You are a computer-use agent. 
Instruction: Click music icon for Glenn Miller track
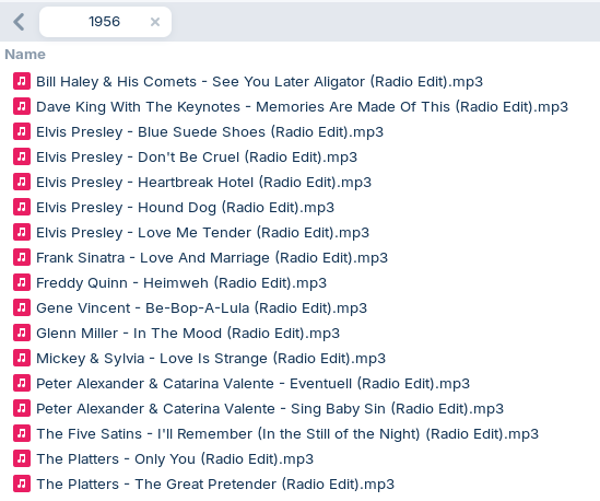pos(22,333)
